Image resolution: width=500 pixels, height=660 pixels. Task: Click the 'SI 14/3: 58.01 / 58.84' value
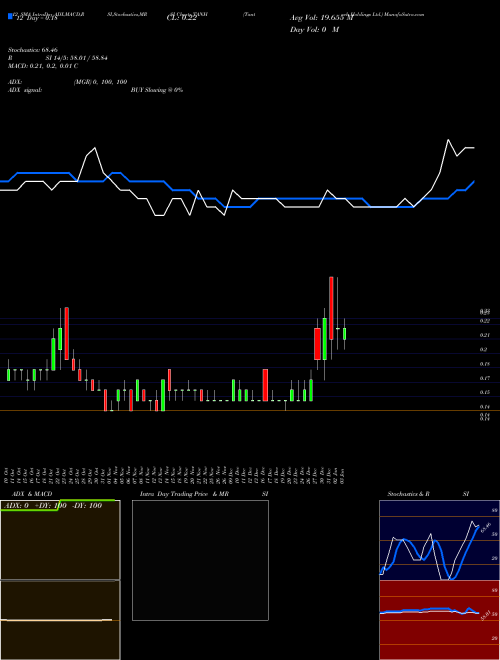click(77, 58)
